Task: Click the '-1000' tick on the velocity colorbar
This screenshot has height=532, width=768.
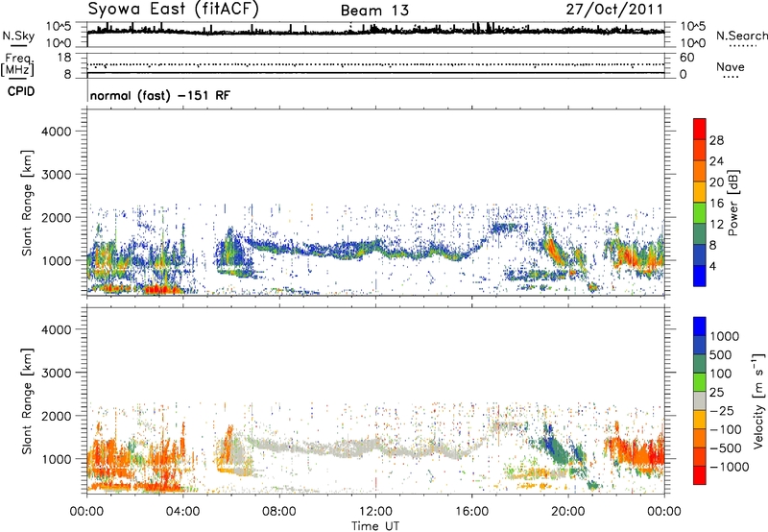Action: [730, 467]
